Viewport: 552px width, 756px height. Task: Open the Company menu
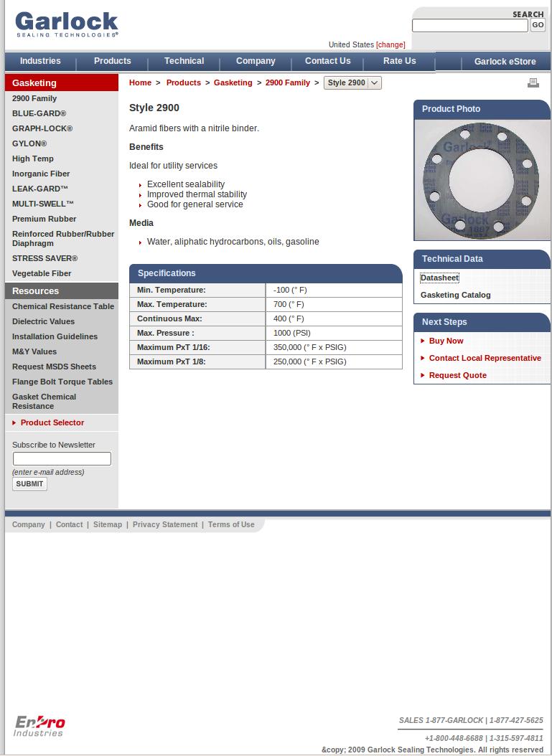(256, 61)
